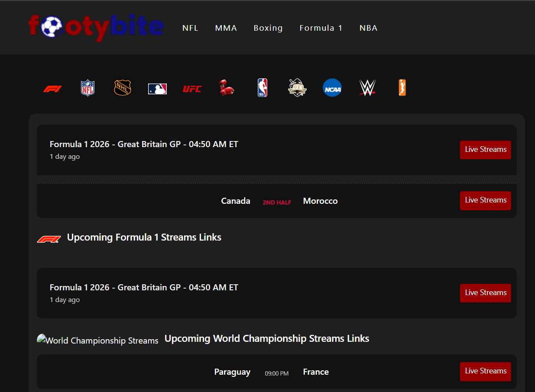
Task: Click Upcoming World Championship Streams Links heading
Action: 267,338
